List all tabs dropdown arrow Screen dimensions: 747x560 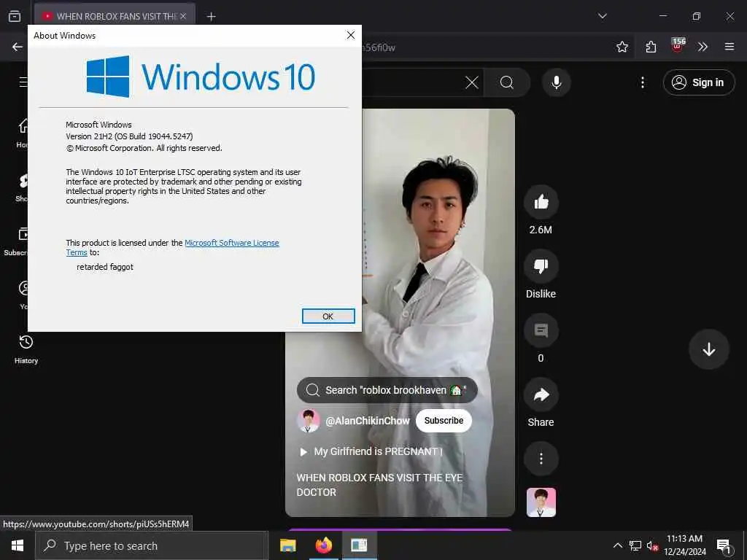tap(602, 16)
